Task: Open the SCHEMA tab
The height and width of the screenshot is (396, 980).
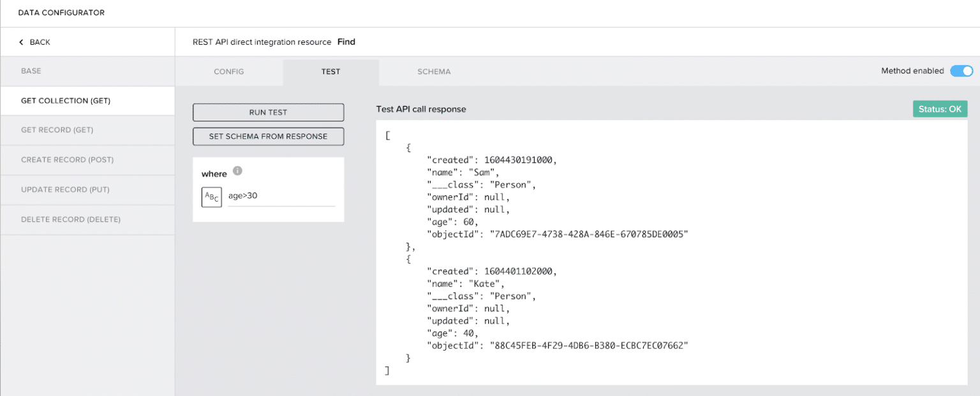Action: coord(434,72)
